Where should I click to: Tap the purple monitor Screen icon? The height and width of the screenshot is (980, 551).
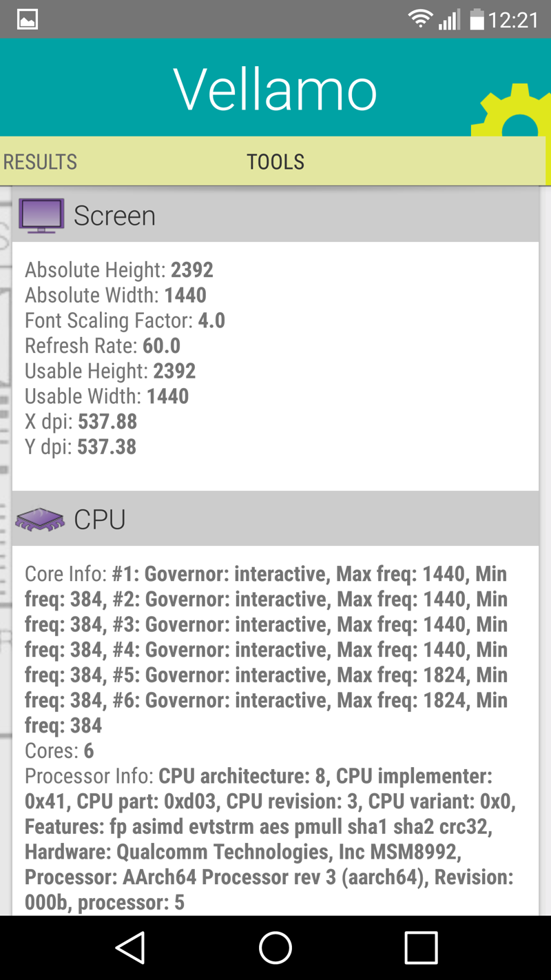coord(41,216)
